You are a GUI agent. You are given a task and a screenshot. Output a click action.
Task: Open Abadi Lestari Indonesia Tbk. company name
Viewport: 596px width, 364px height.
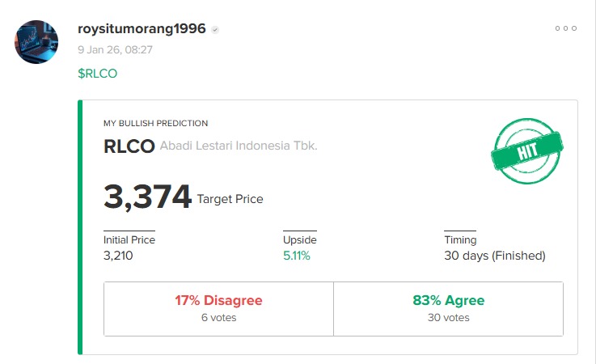tap(239, 146)
